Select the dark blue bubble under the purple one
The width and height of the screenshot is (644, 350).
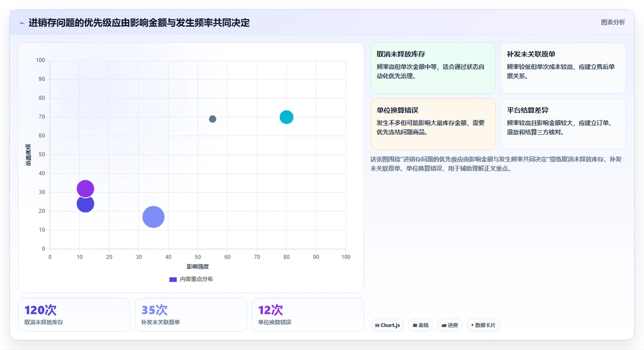click(x=85, y=205)
